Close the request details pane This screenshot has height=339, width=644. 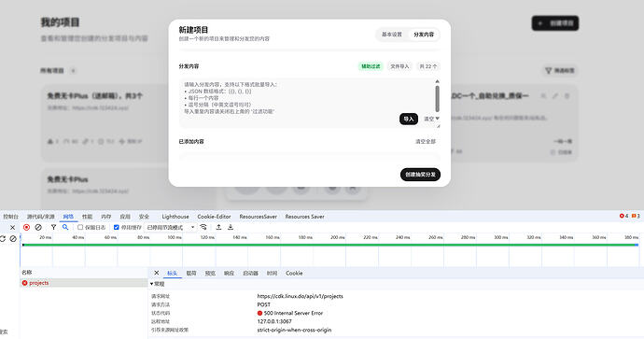(x=157, y=273)
